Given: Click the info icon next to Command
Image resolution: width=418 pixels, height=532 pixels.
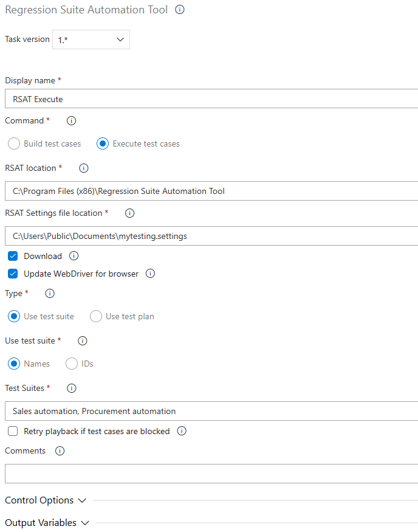Looking at the screenshot, I should pyautogui.click(x=71, y=120).
